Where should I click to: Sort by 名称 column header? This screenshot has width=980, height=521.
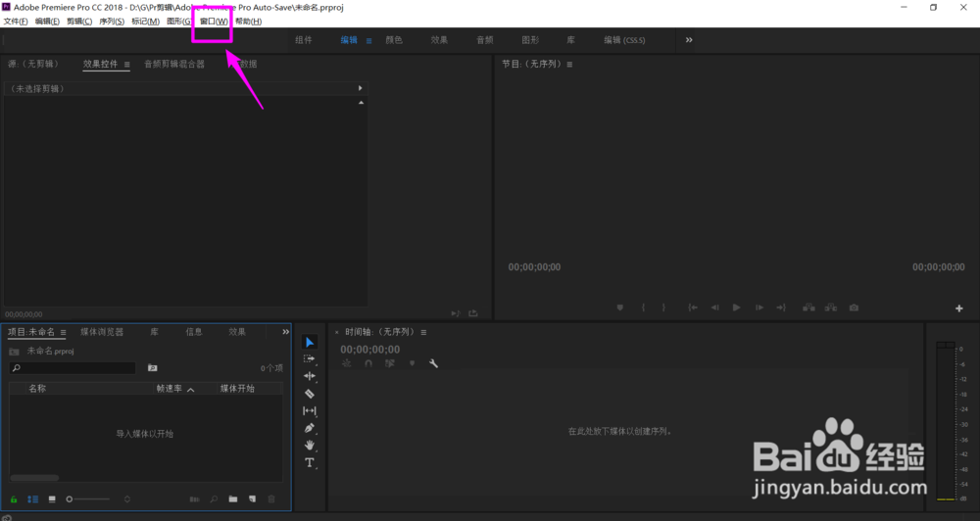point(37,389)
